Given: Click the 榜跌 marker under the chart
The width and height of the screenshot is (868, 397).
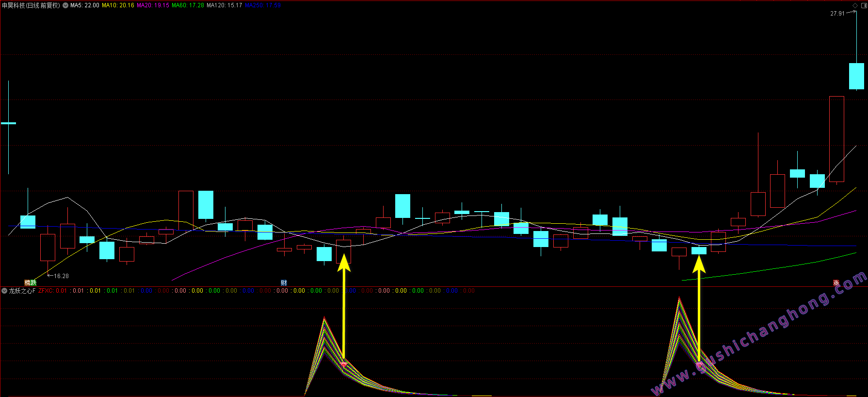Looking at the screenshot, I should (31, 282).
